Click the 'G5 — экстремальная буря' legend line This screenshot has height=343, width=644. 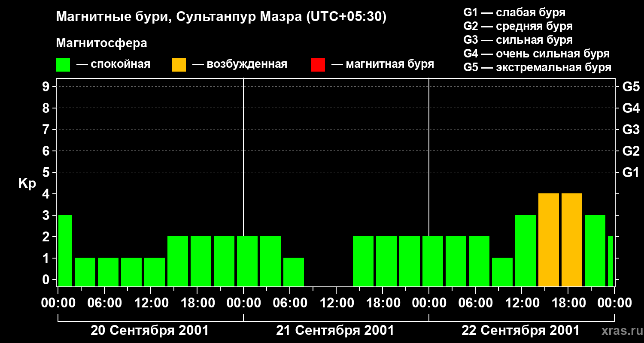point(538,67)
